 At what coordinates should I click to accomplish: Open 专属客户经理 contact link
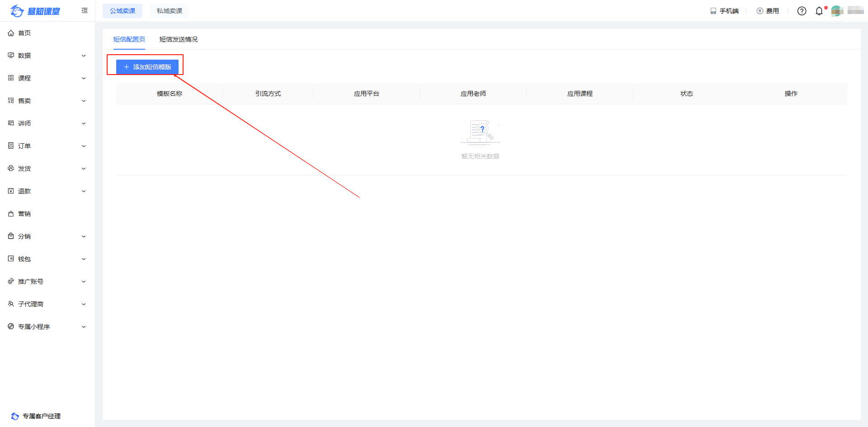36,416
